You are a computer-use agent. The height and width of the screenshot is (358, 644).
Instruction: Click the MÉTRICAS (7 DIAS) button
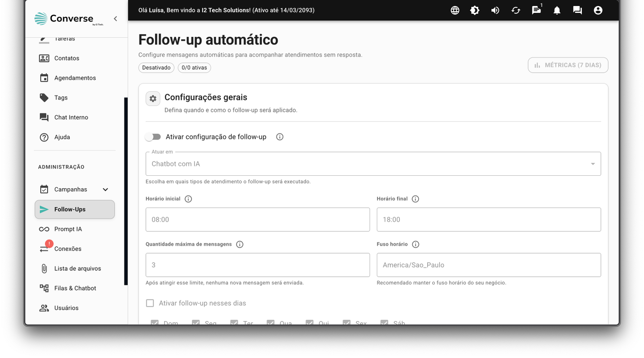(x=568, y=65)
